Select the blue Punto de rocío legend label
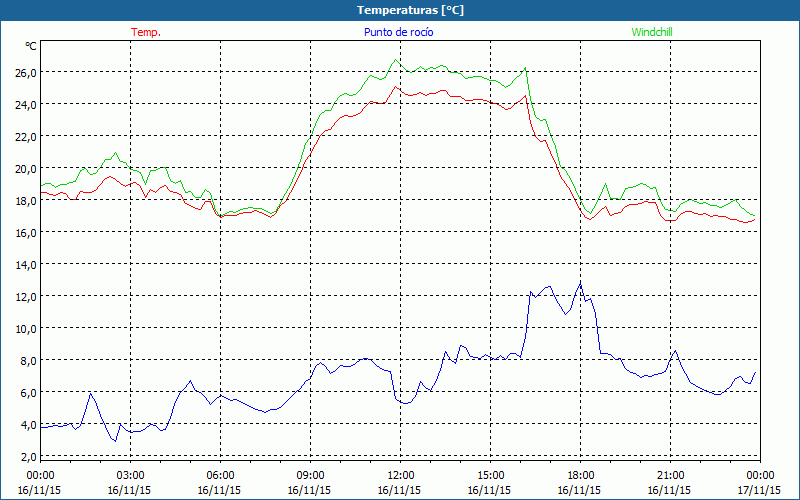 pos(398,32)
